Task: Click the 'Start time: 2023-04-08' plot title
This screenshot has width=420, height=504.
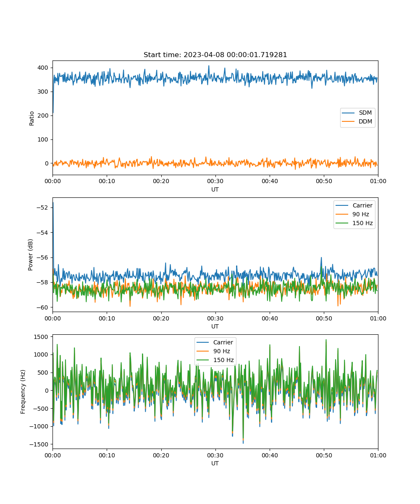Action: (x=215, y=55)
